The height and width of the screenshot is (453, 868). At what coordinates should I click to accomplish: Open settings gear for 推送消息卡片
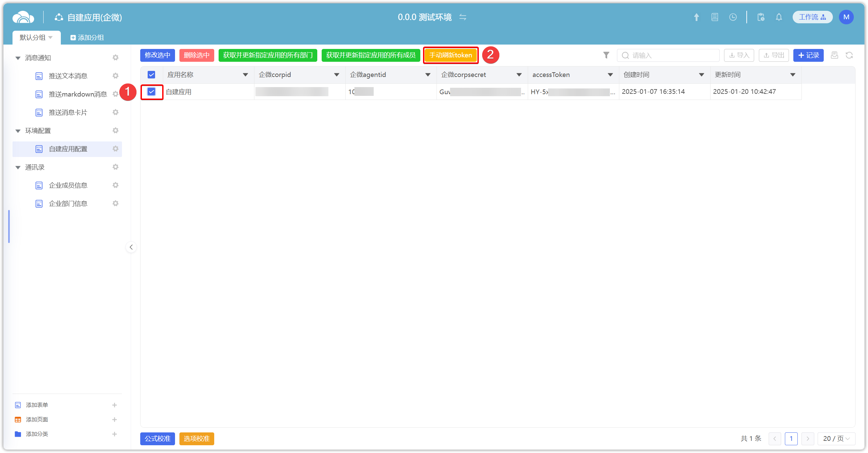click(116, 112)
